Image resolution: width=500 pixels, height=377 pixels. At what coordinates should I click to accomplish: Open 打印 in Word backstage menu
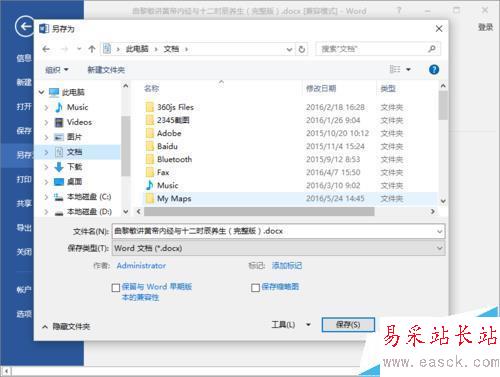tap(24, 180)
